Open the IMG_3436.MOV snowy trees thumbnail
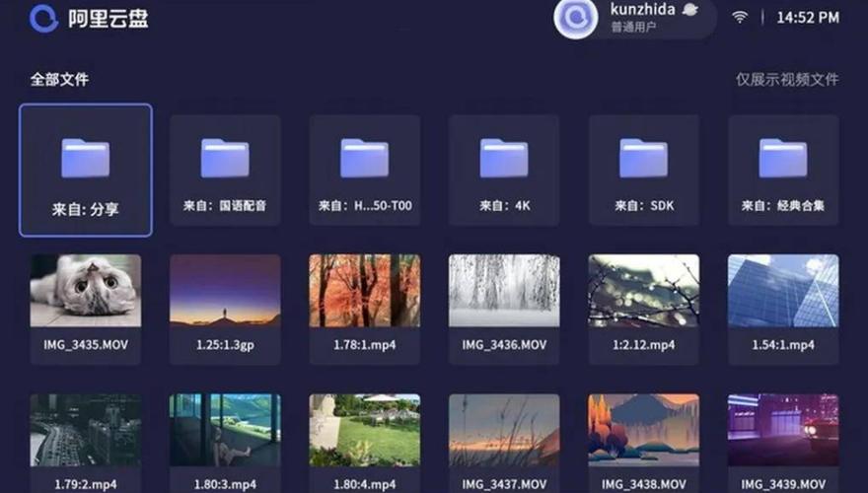Screen dimensions: 868x493 point(504,291)
